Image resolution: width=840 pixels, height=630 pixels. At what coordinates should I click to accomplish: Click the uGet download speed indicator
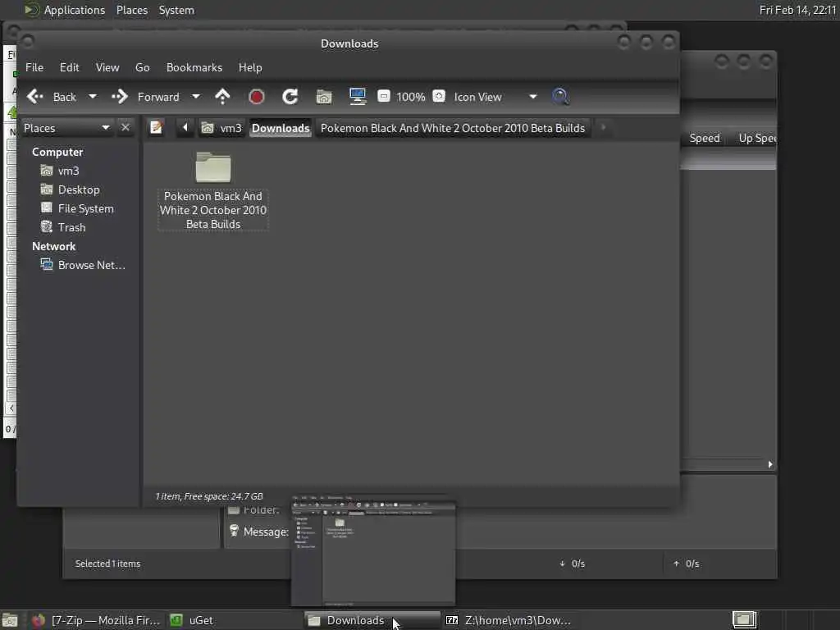pos(572,564)
